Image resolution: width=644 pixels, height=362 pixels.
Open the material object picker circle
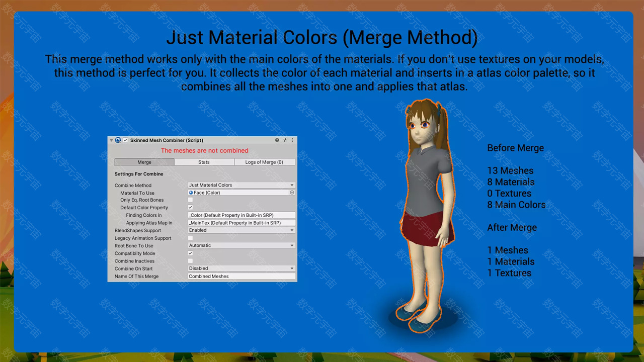(292, 193)
